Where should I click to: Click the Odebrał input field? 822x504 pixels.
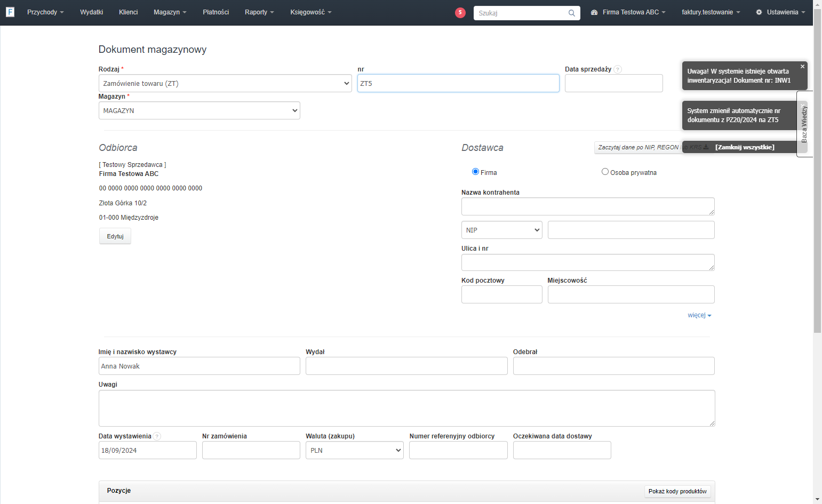(x=614, y=366)
